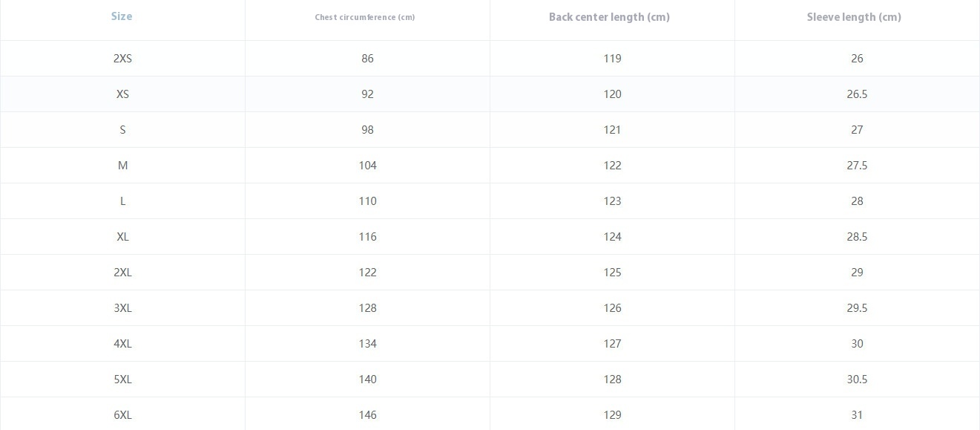Select the 6XL size cell
This screenshot has width=980, height=430.
(122, 415)
